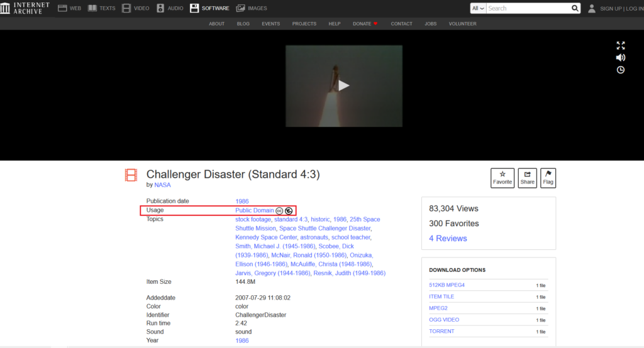Open the Year 1986 link at bottom

tap(242, 340)
